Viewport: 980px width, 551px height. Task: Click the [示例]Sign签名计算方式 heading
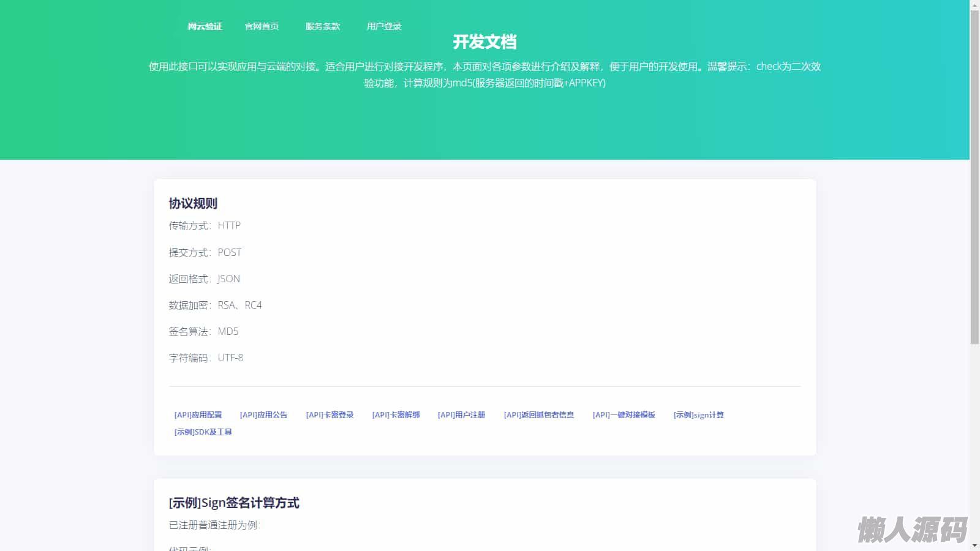coord(234,503)
